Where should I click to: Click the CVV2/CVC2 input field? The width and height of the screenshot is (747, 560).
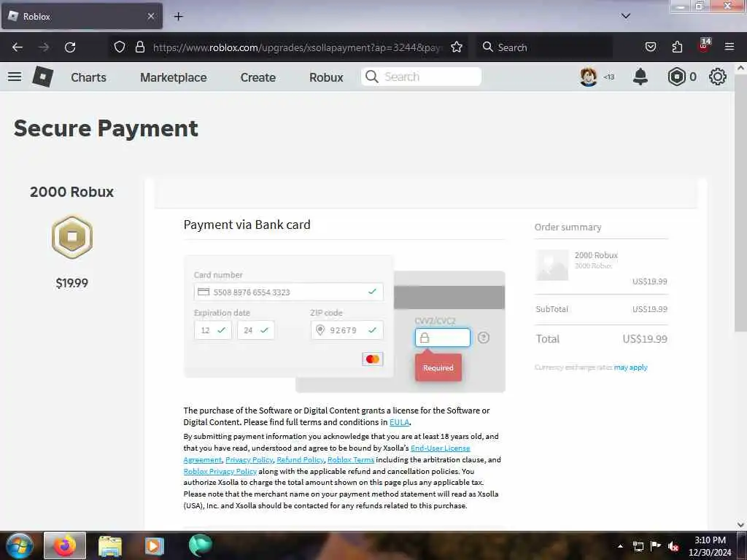click(443, 338)
